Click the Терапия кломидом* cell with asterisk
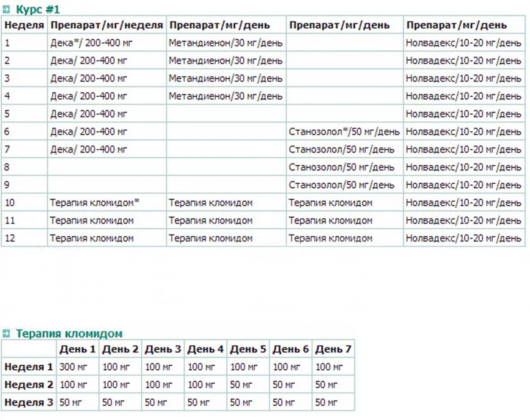The height and width of the screenshot is (420, 530). 95,203
